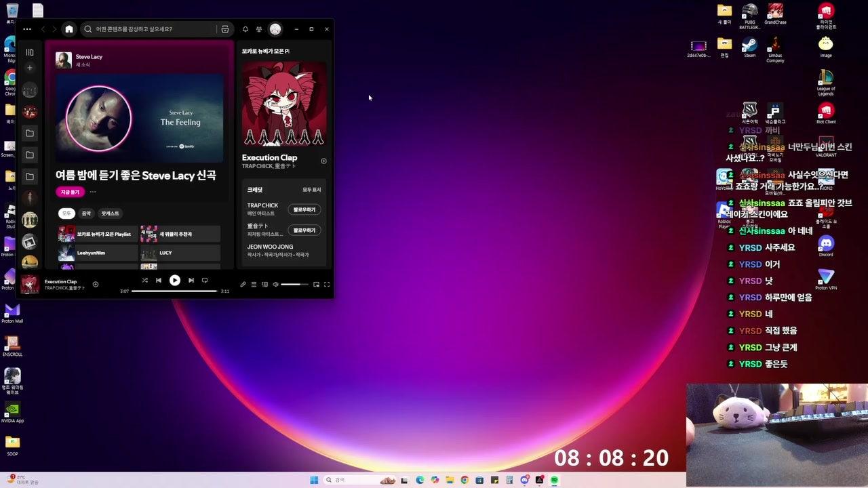Open 보카로 뉴비가 모은 Playlist tile
Viewport: 868px width, 488px height.
click(98, 234)
